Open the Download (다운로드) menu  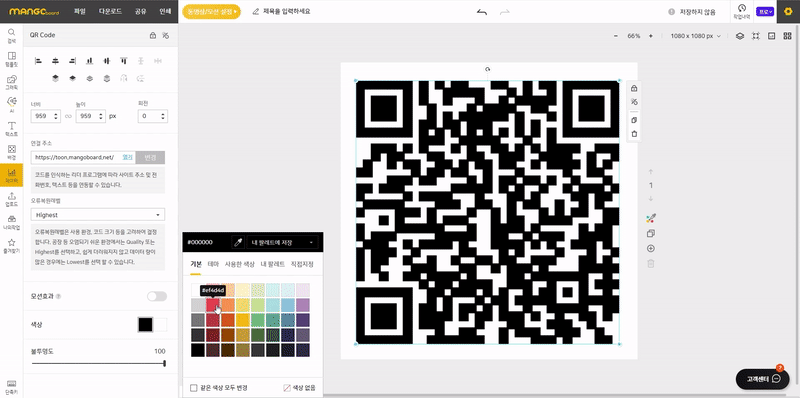click(110, 11)
